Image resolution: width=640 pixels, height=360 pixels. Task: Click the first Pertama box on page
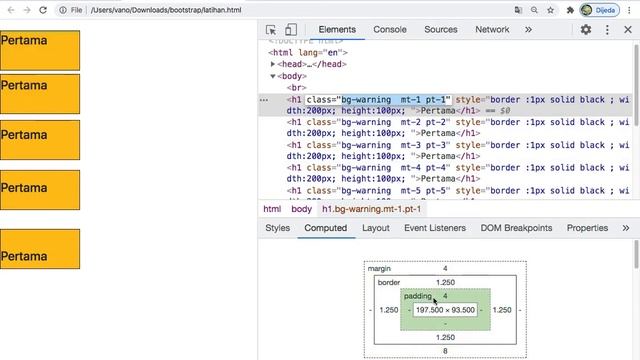pos(40,50)
